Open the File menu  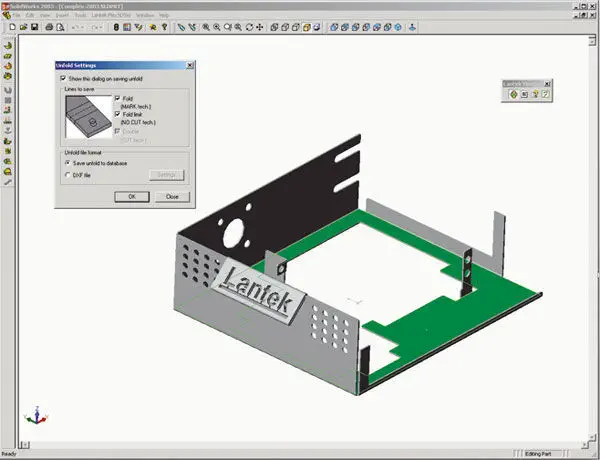[16, 16]
